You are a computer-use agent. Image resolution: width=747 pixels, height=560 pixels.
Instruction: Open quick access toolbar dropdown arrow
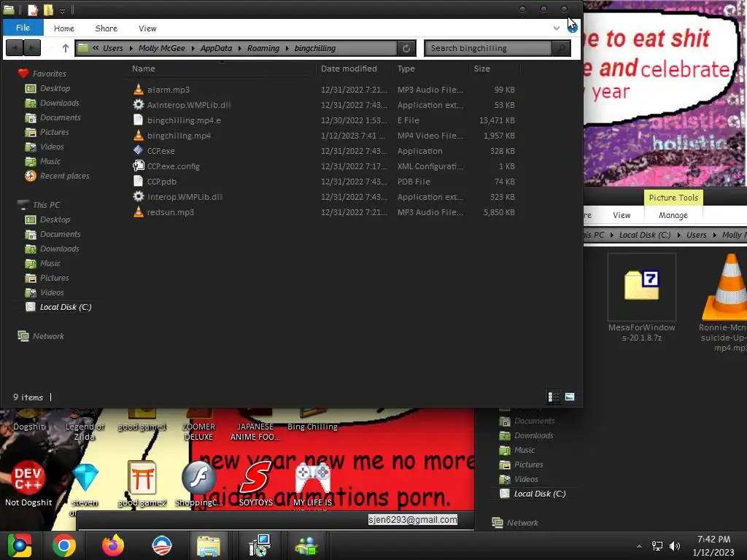click(x=62, y=10)
